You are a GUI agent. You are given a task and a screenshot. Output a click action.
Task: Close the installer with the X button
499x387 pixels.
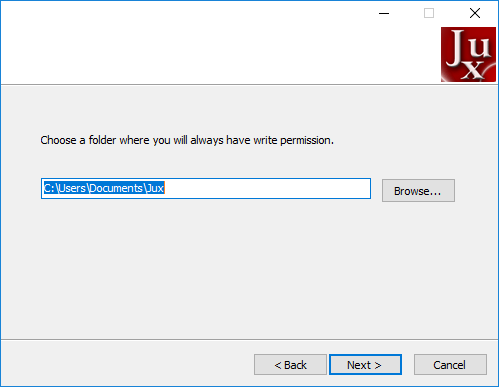[475, 13]
